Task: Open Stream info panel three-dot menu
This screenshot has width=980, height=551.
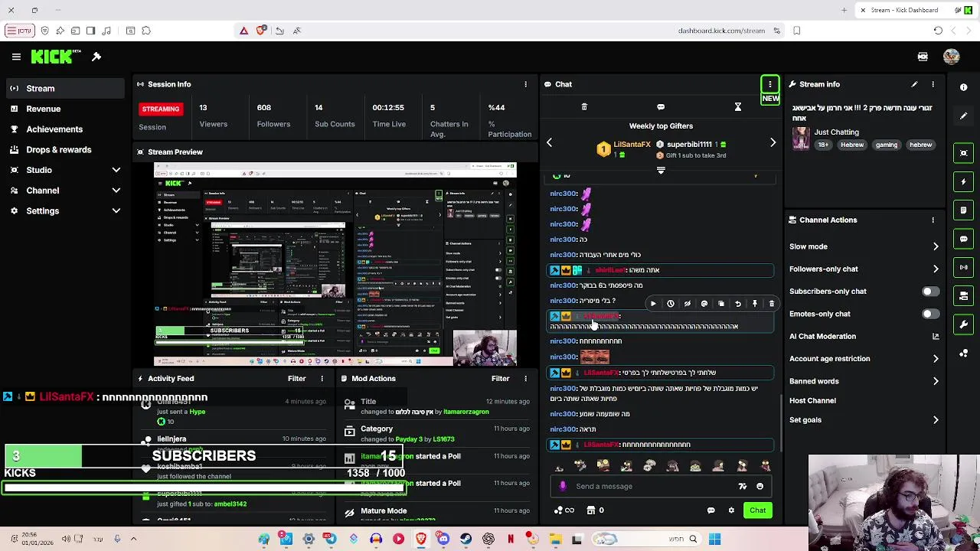Action: (x=933, y=84)
